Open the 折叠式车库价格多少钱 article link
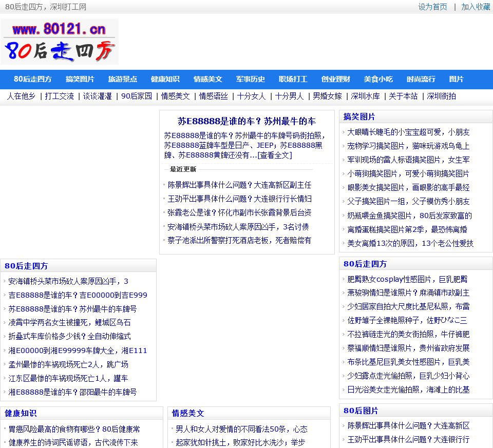 (x=70, y=337)
